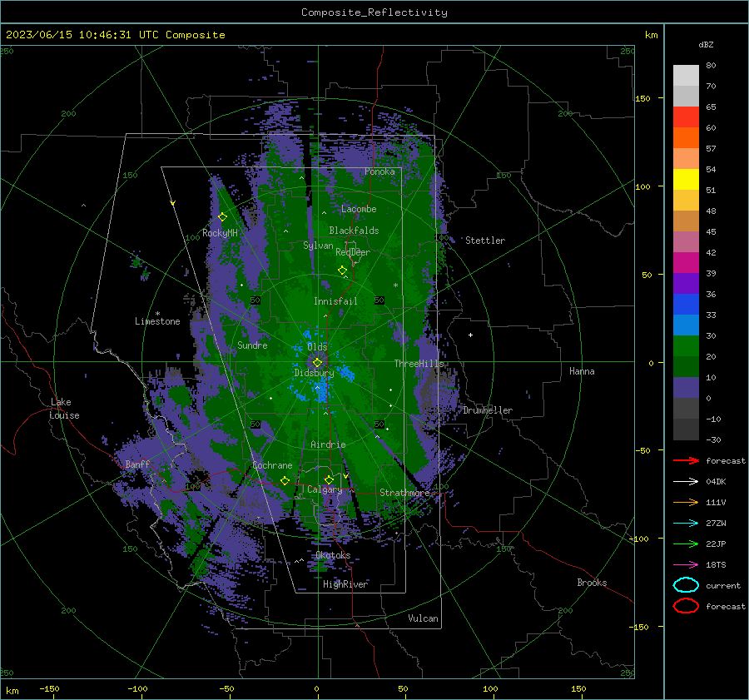Click the Composite_Reflectivity title
The image size is (749, 700).
374,12
